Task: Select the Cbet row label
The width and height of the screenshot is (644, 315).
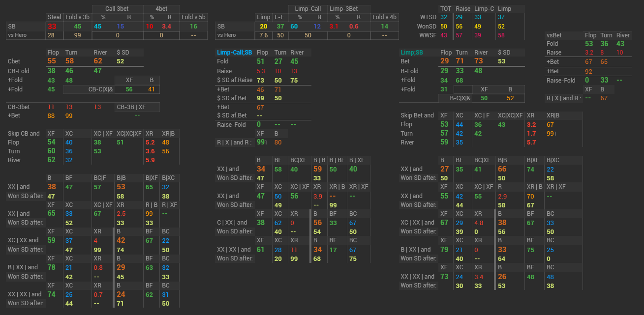Action: (14, 61)
